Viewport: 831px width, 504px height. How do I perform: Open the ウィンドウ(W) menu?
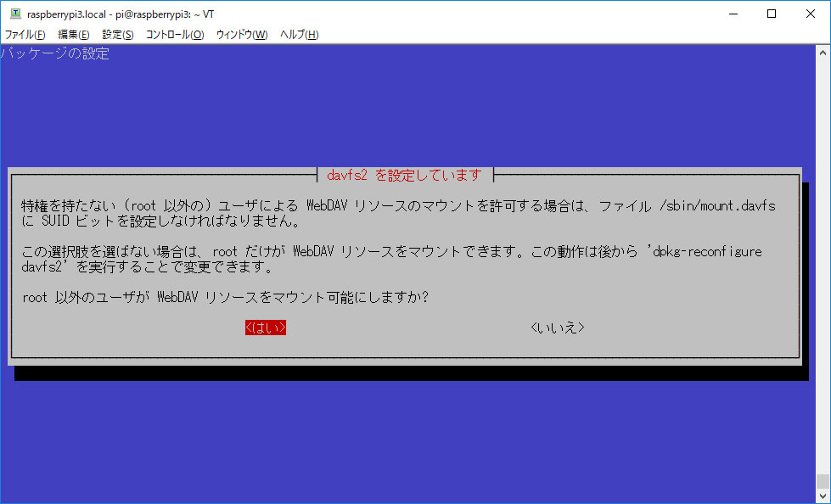242,35
